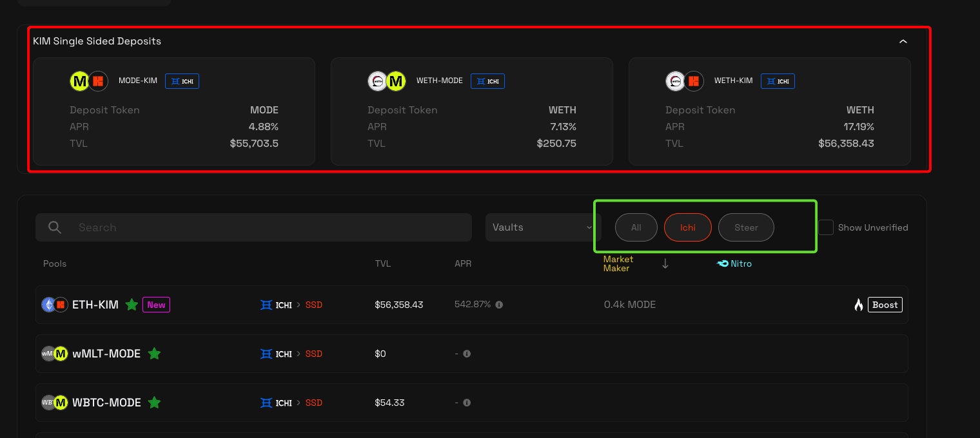This screenshot has width=980, height=438.
Task: Click the SSD label in wMLT-MODE row
Action: (314, 354)
